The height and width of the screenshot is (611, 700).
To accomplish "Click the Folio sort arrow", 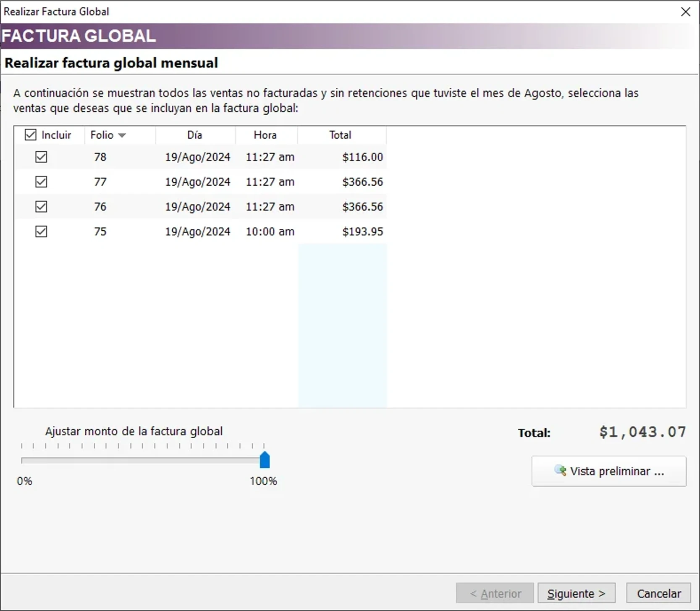I will point(122,135).
